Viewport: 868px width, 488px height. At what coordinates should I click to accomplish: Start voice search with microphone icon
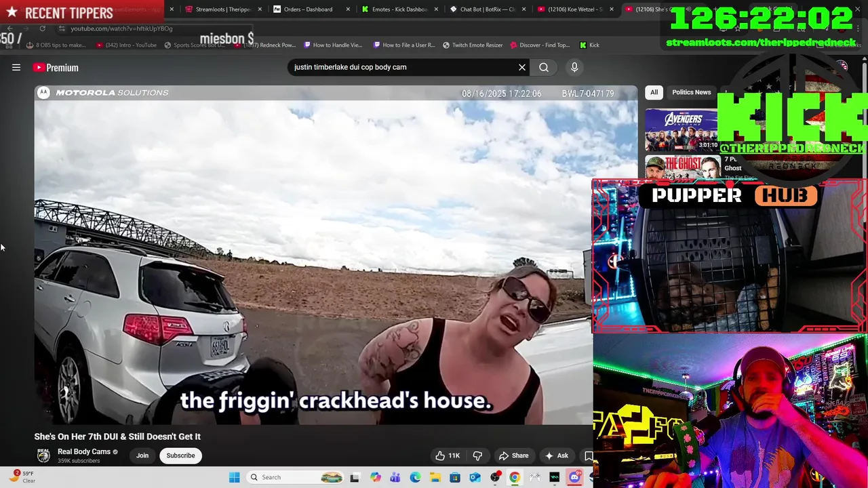pos(574,67)
